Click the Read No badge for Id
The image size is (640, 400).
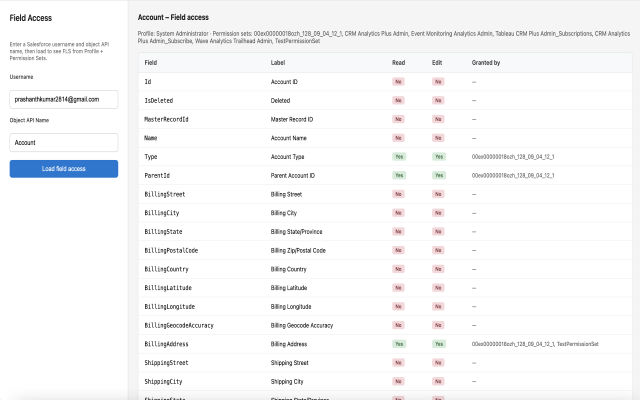pos(398,82)
